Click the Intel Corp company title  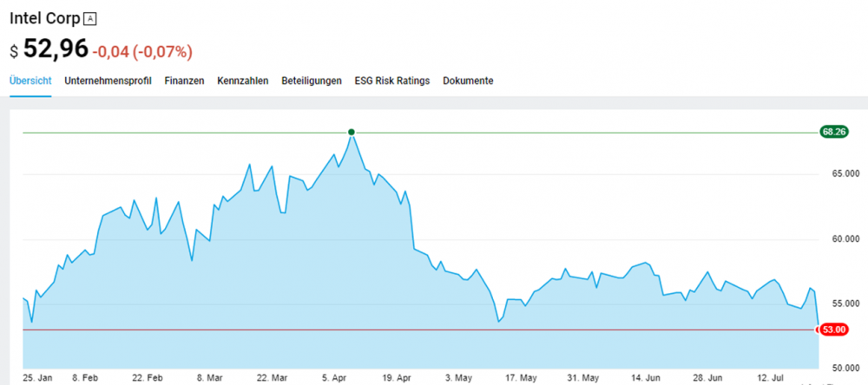point(45,18)
